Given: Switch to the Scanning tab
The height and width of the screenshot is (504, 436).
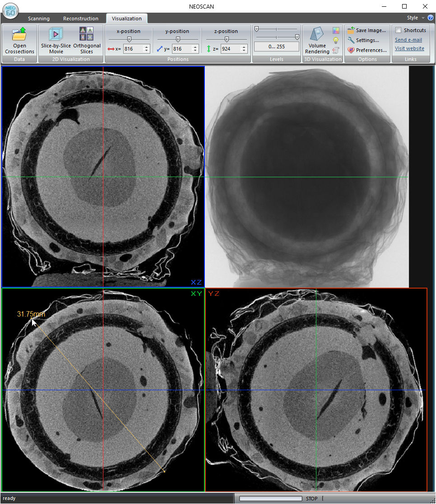Looking at the screenshot, I should click(39, 19).
